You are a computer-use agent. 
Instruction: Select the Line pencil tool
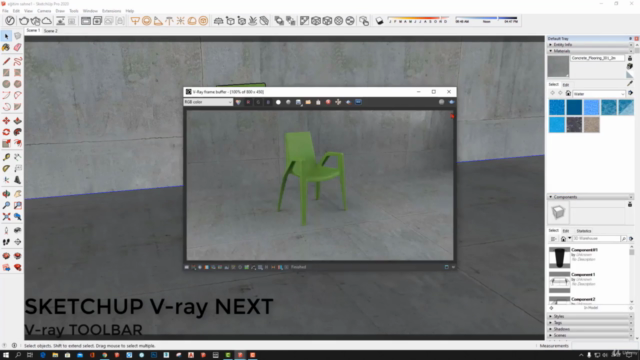coord(6,61)
